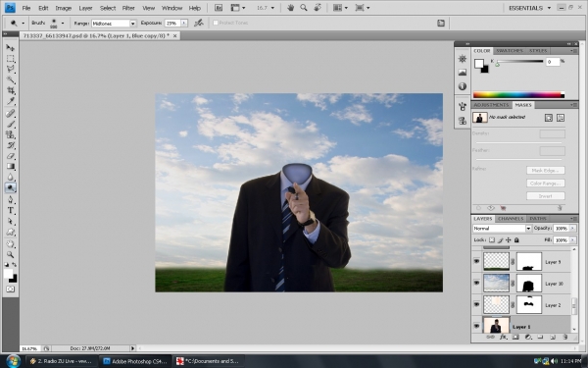The width and height of the screenshot is (588, 368).
Task: Add a layer style with fx button
Action: [503, 338]
